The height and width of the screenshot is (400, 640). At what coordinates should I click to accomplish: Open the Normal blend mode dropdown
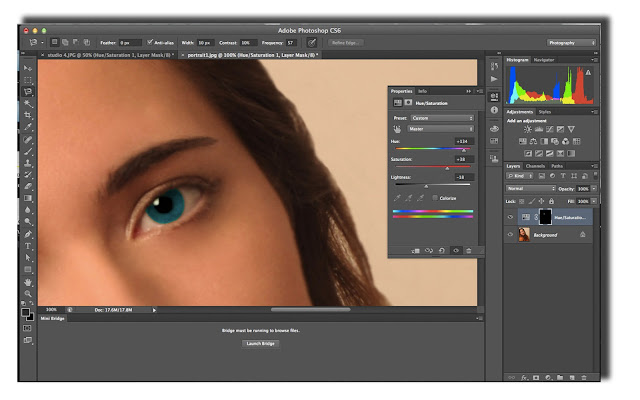coord(531,189)
